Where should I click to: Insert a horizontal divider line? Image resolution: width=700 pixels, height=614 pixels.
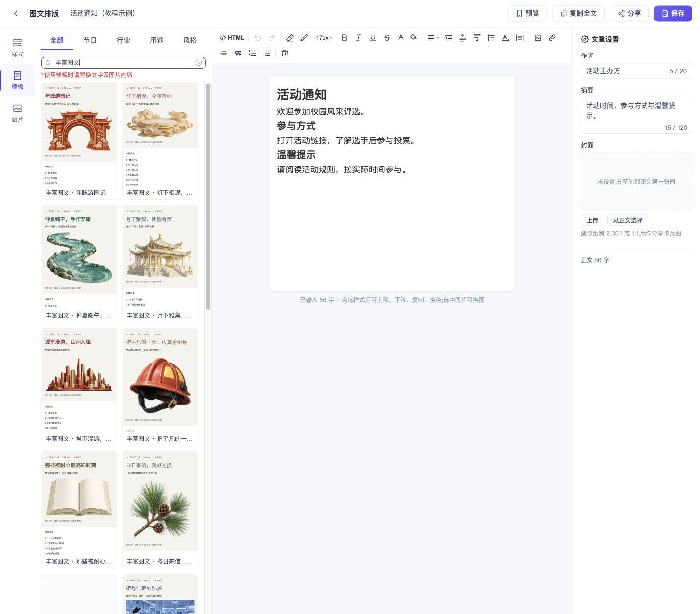click(x=224, y=53)
